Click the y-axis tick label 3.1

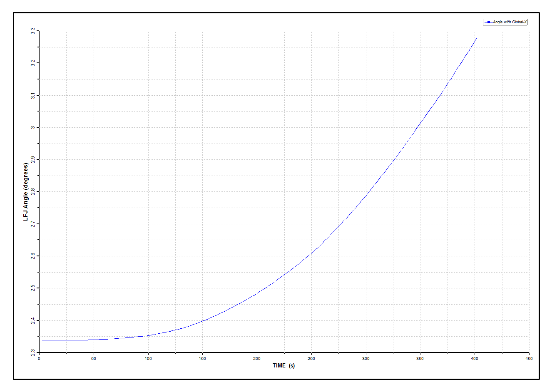click(32, 95)
